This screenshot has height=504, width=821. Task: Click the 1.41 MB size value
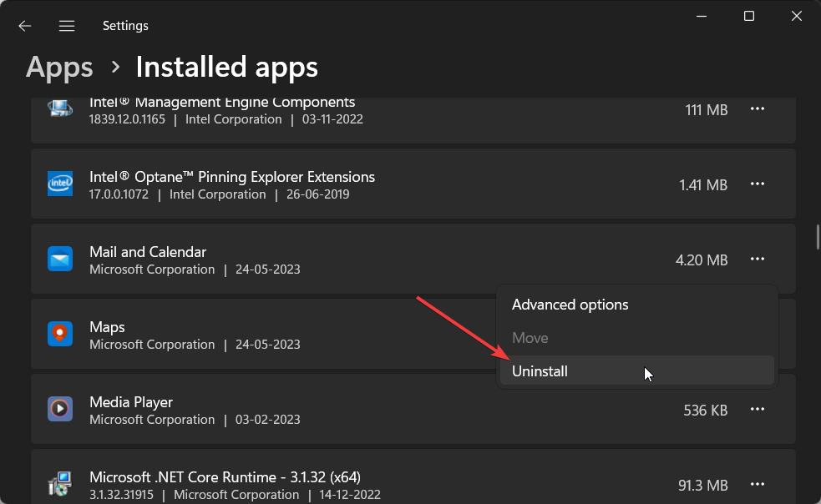click(703, 184)
